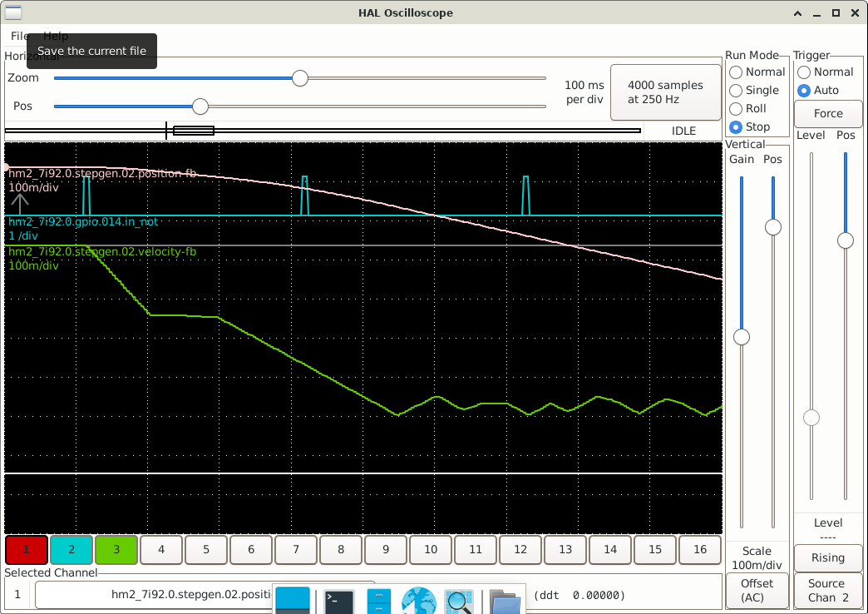Enable channel 6
Screen dimensions: 868x614
point(251,550)
